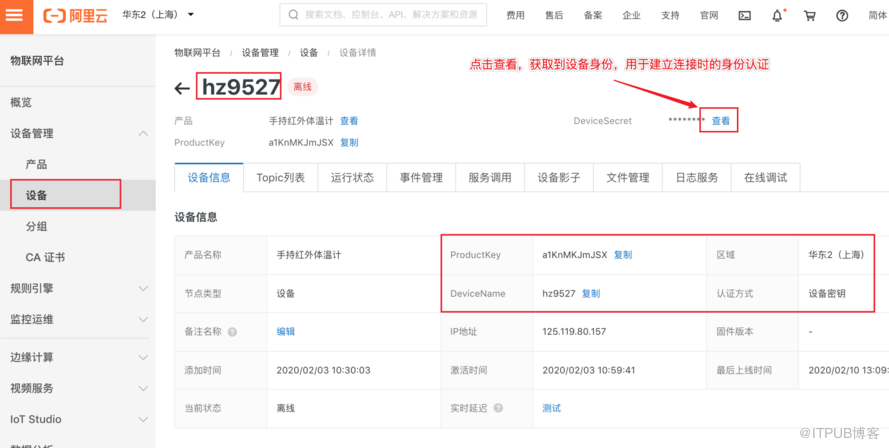Click the help question mark icon
This screenshot has height=448, width=889.
point(842,16)
